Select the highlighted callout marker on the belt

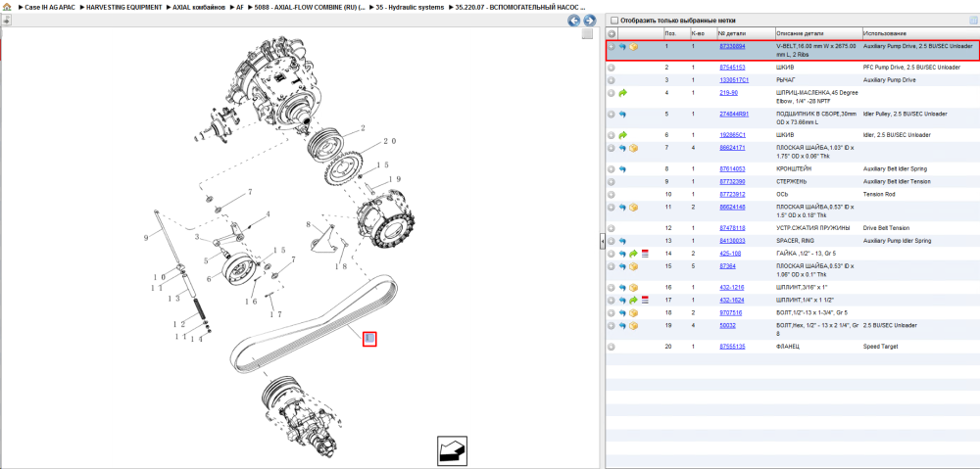click(x=369, y=339)
